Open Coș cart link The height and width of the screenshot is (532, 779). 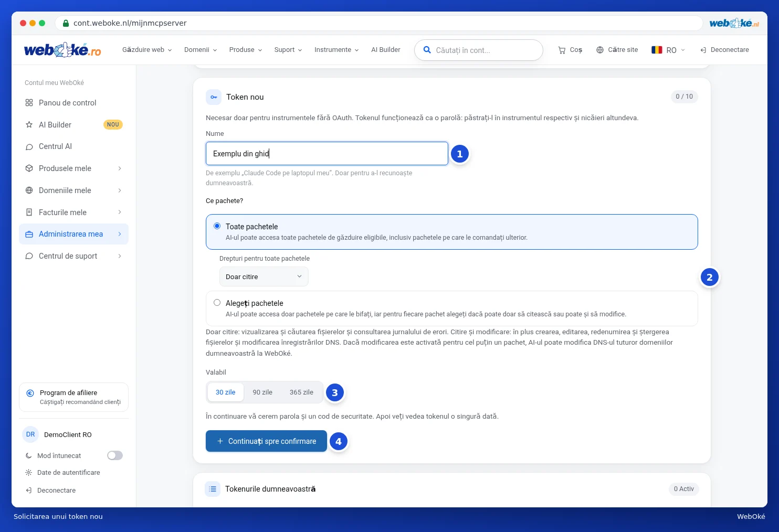570,50
